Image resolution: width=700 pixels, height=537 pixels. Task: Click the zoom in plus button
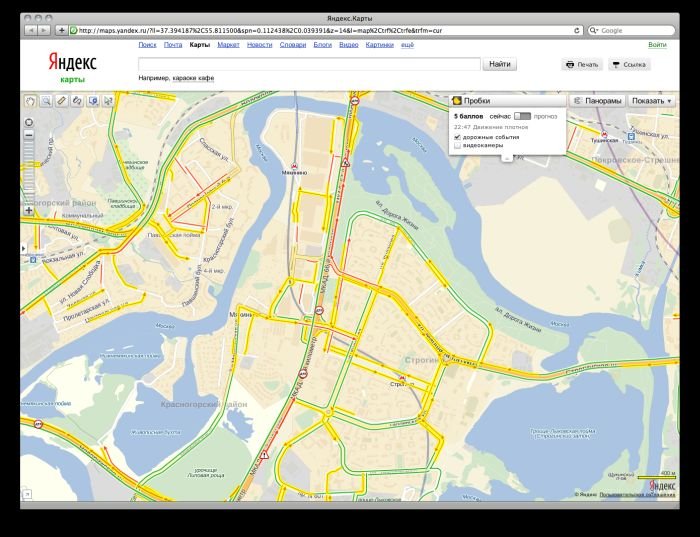coord(29,211)
